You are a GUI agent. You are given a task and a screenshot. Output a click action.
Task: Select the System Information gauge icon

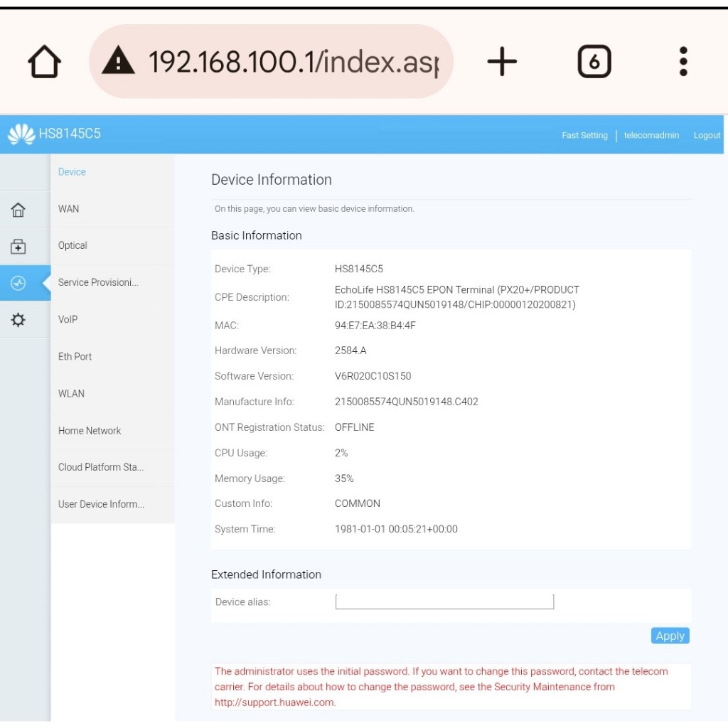(18, 284)
